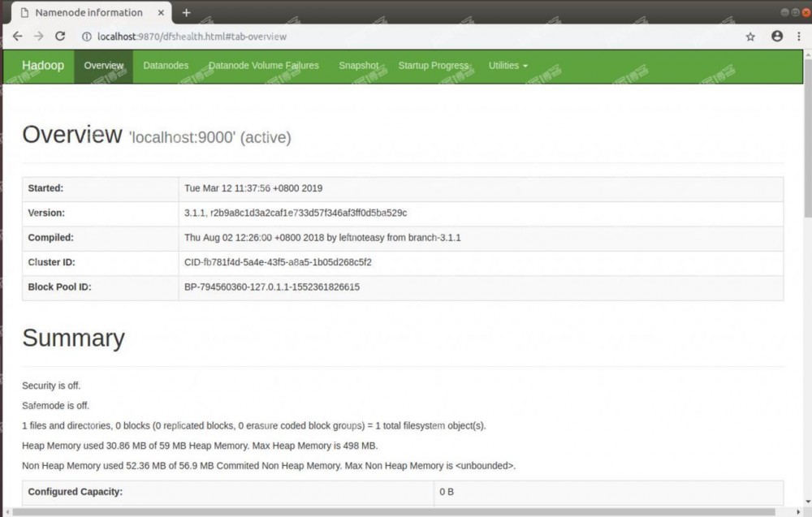Open the Datanode Volume Failures tab
Viewport: 812px width, 517px height.
(263, 66)
